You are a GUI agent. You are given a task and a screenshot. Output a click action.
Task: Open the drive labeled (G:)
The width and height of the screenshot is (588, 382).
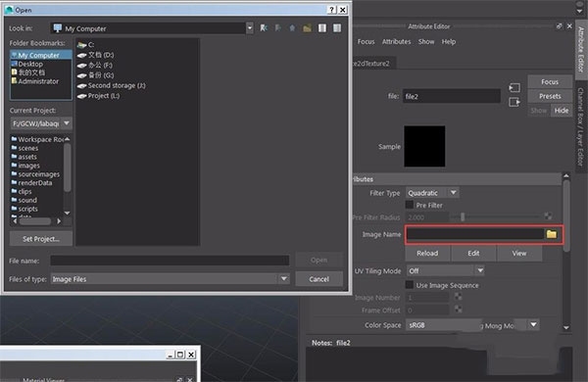point(95,75)
